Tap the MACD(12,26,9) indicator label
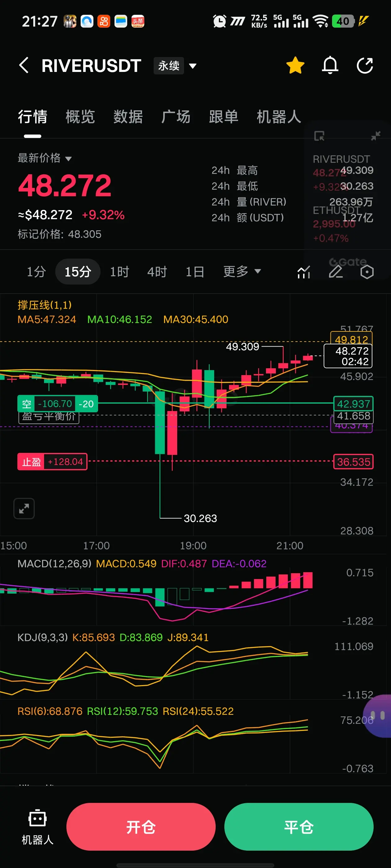391x868 pixels. coord(54,563)
